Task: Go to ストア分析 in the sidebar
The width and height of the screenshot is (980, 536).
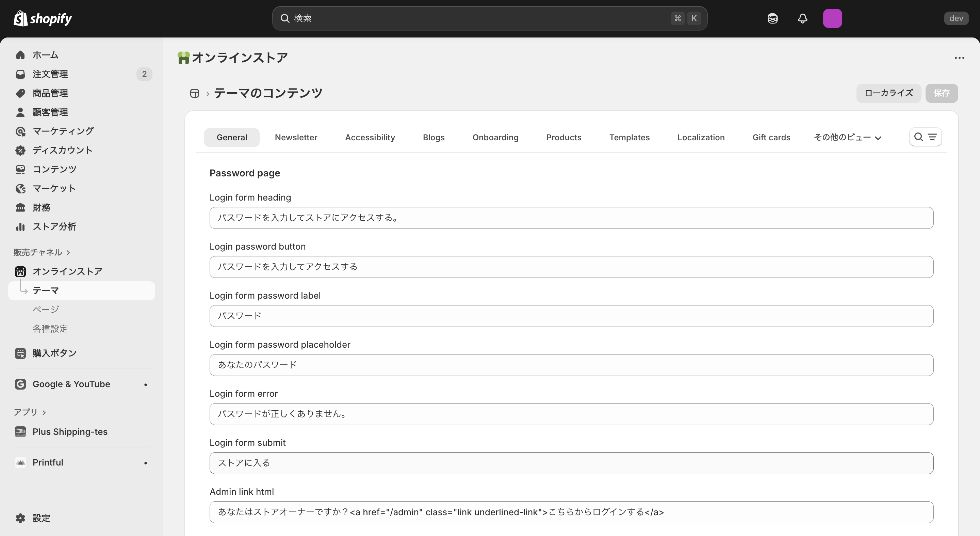Action: tap(54, 226)
